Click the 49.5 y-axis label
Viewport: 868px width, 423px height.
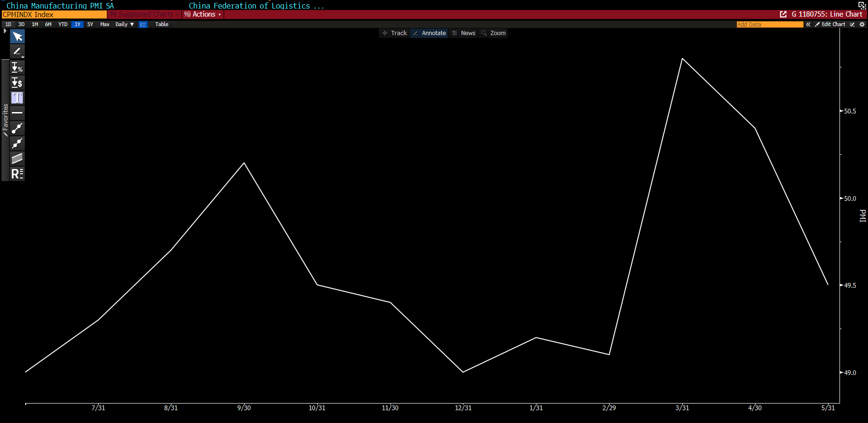coord(850,285)
